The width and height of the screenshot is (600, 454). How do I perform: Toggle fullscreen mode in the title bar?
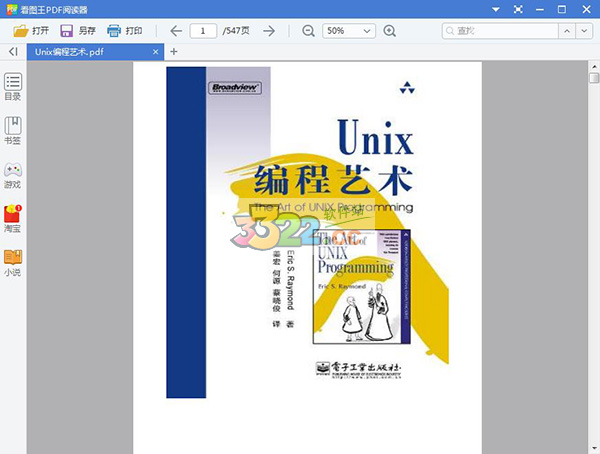(x=518, y=9)
